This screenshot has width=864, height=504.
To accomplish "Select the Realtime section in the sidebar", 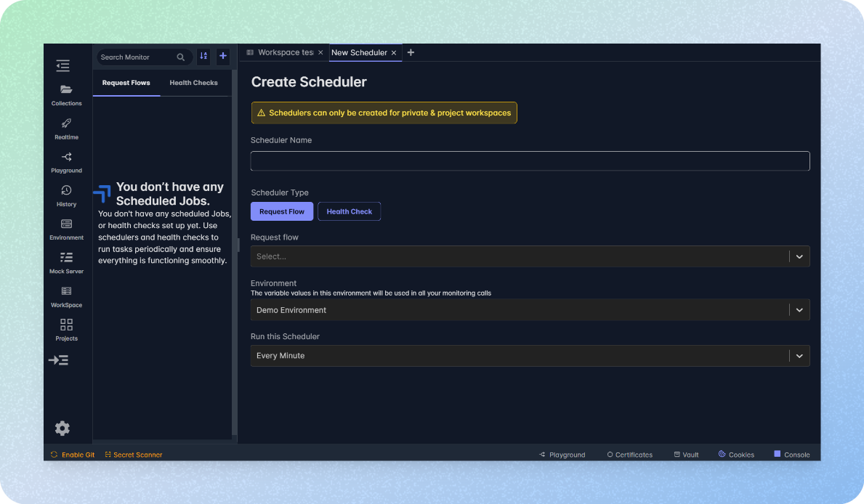I will (66, 128).
